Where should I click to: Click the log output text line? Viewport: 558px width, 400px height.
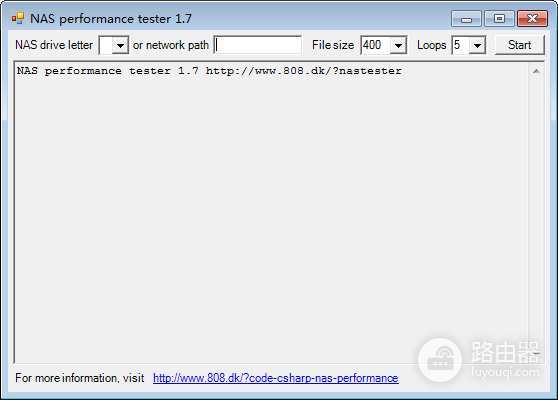[209, 71]
